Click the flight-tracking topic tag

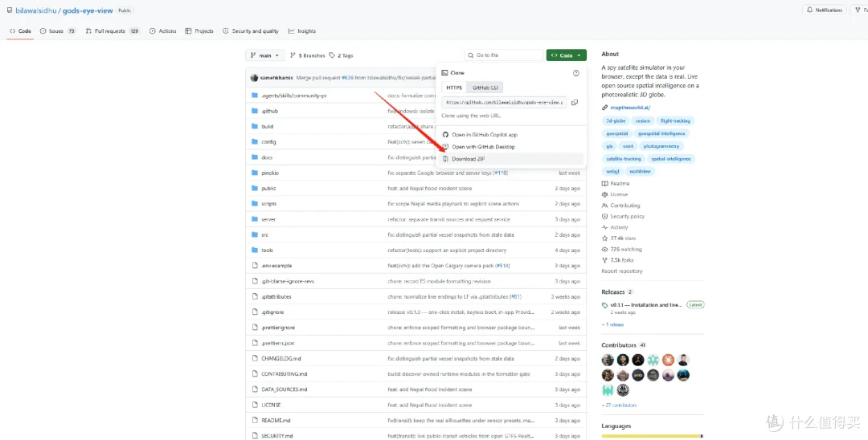675,121
